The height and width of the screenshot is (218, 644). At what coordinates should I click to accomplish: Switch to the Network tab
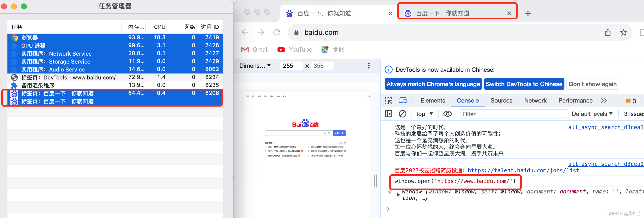coord(535,101)
